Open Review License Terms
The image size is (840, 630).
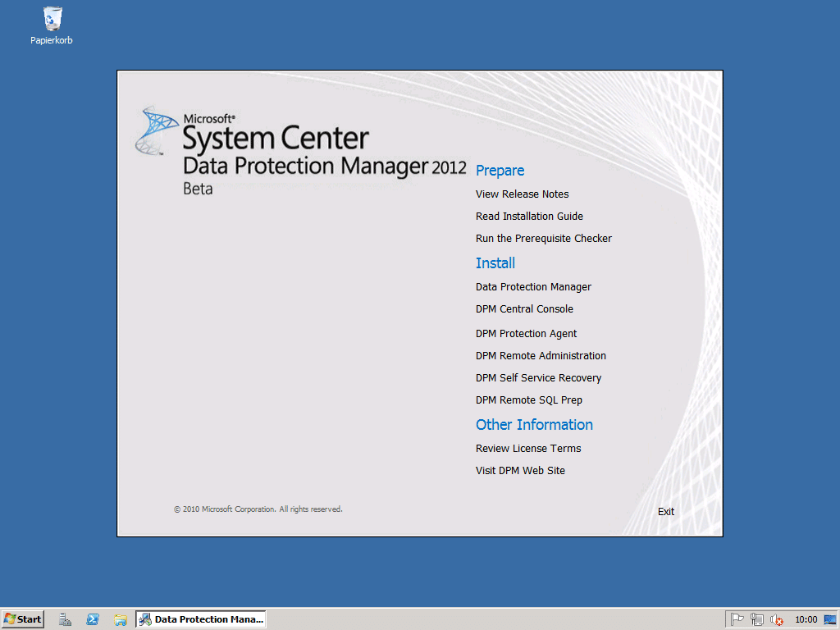[528, 449]
